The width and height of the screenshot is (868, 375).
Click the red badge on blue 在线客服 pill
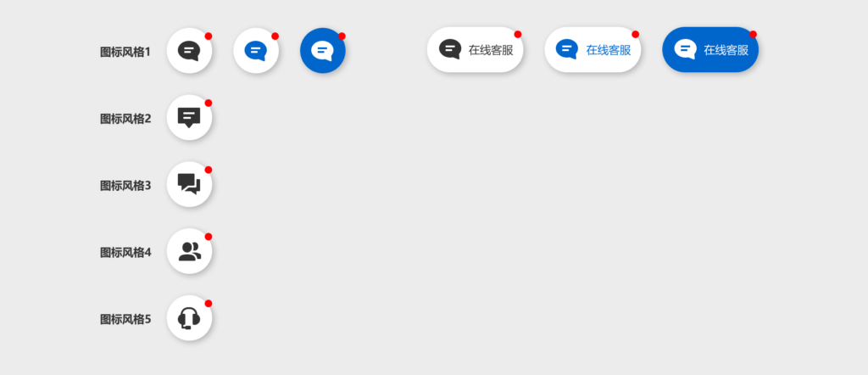[x=753, y=34]
